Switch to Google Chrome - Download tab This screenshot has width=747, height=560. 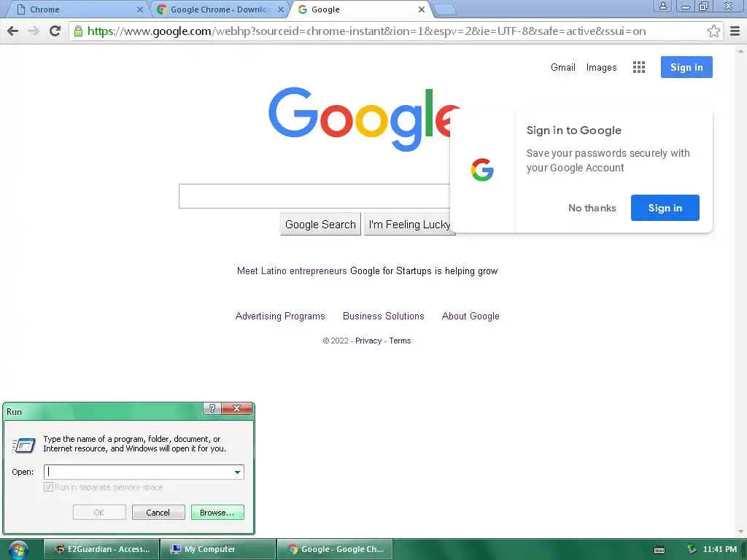point(220,9)
